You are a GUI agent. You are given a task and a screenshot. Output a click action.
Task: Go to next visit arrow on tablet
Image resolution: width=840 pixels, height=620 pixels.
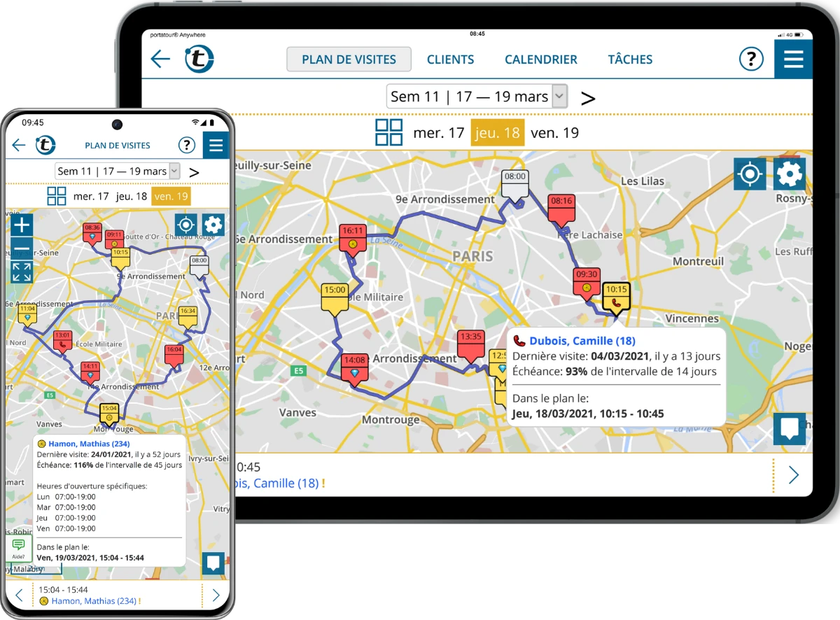coord(793,475)
